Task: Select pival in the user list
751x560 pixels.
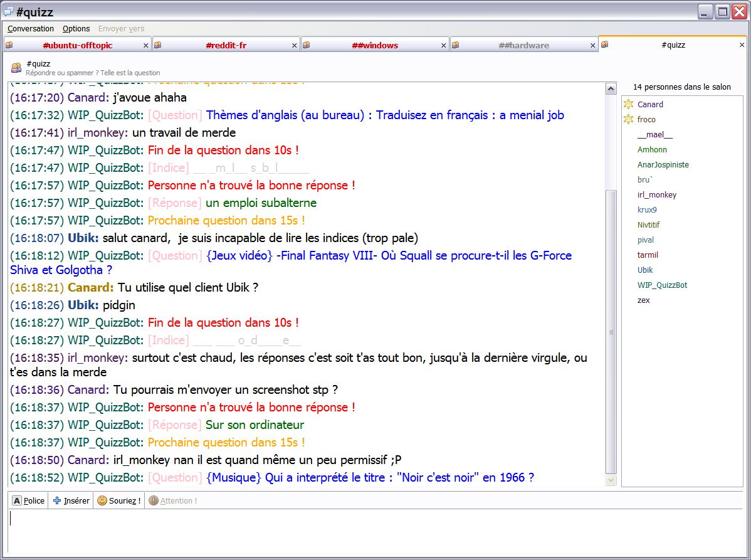Action: point(646,240)
